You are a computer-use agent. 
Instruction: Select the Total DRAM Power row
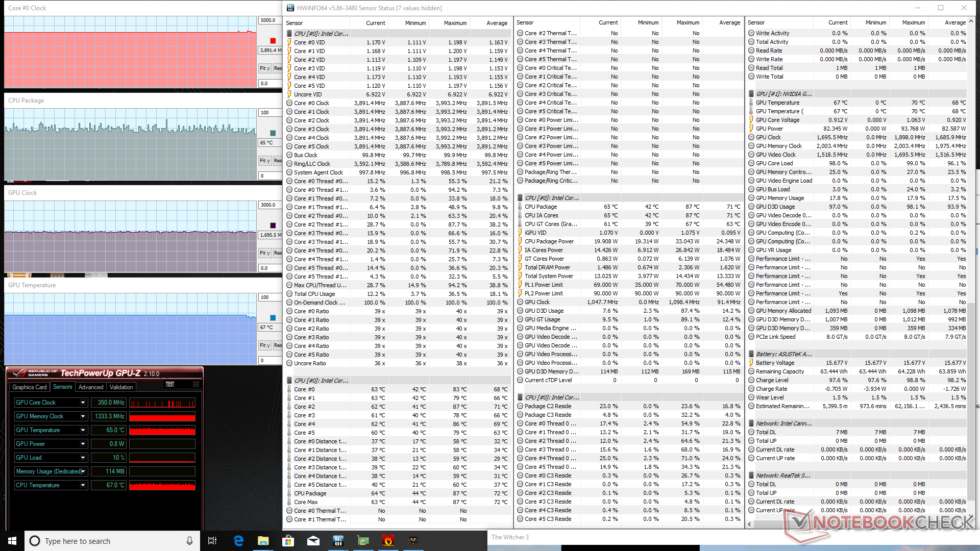(629, 267)
